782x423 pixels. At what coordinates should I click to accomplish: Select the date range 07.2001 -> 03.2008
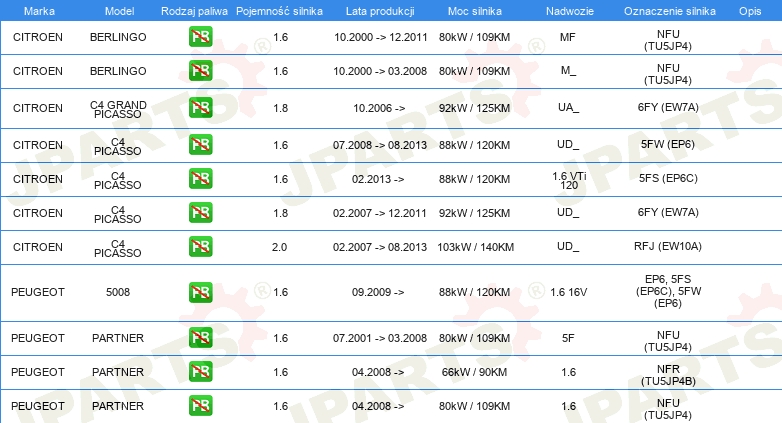point(380,338)
